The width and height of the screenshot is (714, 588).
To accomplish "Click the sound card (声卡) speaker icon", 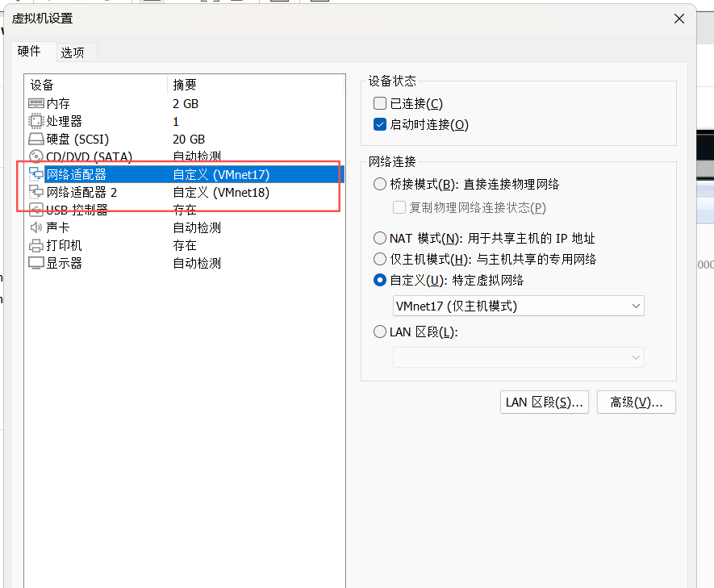I will [36, 227].
